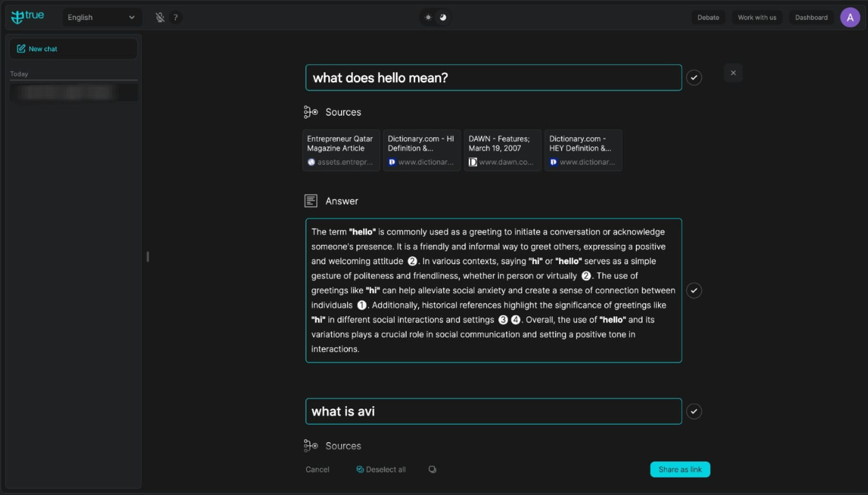Click Cancel at the bottom
The image size is (868, 495).
317,469
